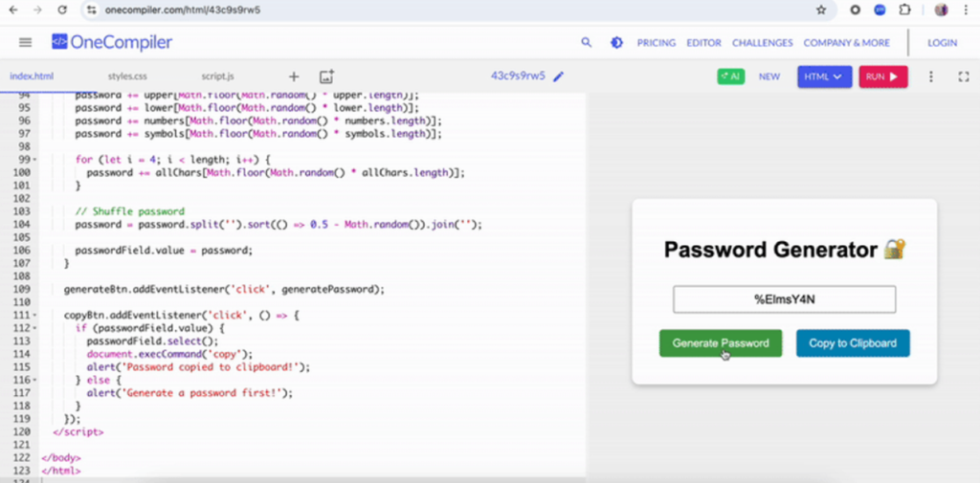Viewport: 980px width, 483px height.
Task: Click the site information icon in address bar
Action: pos(93,10)
